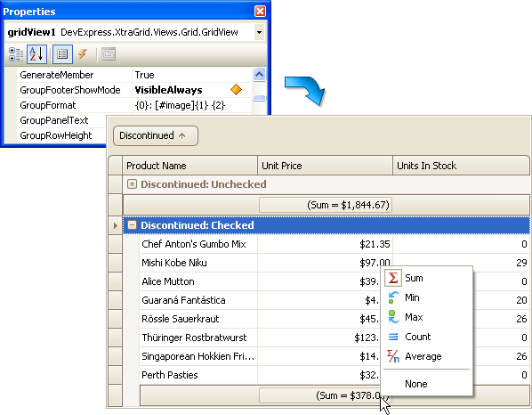Open gridView1 object selector dropdown
532x415 pixels.
259,33
